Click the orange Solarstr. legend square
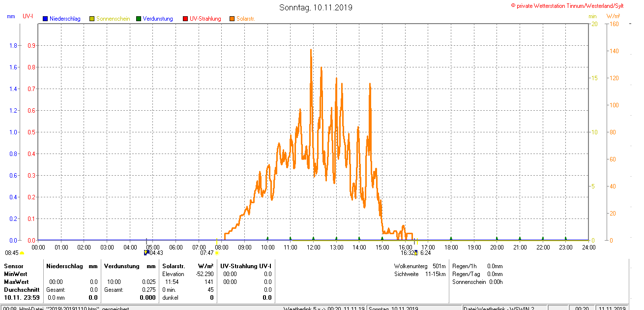Image resolution: width=644 pixels, height=310 pixels. point(232,19)
